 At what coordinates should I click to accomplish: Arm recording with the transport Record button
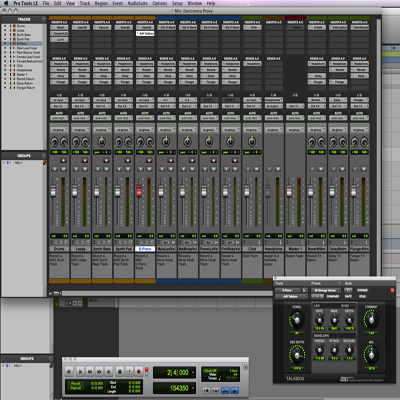[x=139, y=371]
